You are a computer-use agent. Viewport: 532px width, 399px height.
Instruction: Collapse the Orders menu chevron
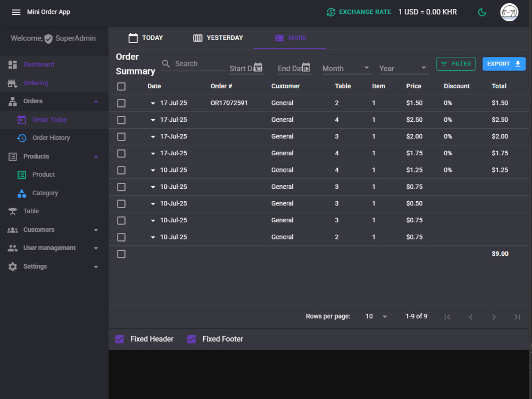click(96, 102)
